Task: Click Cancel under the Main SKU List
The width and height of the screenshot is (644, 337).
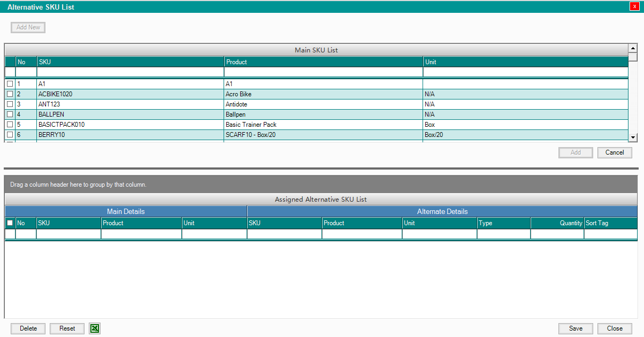Action: [615, 152]
